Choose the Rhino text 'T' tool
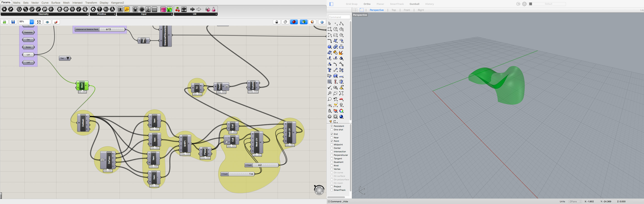 tap(330, 70)
